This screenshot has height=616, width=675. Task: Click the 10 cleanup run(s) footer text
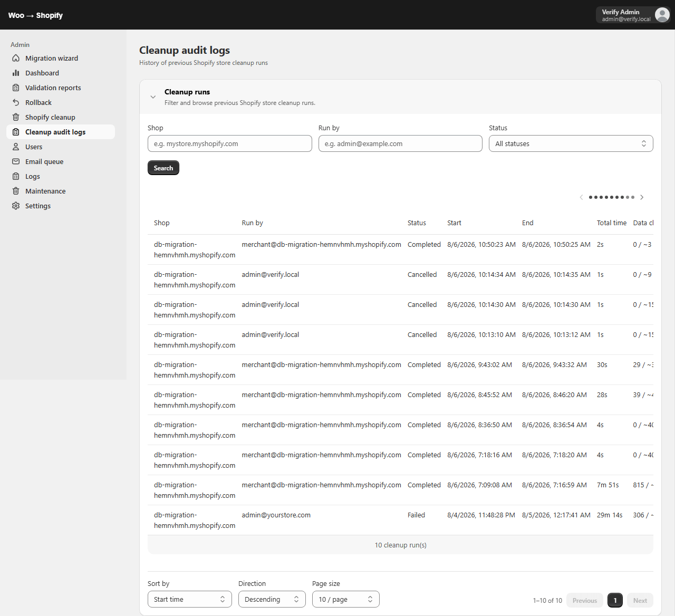point(401,545)
